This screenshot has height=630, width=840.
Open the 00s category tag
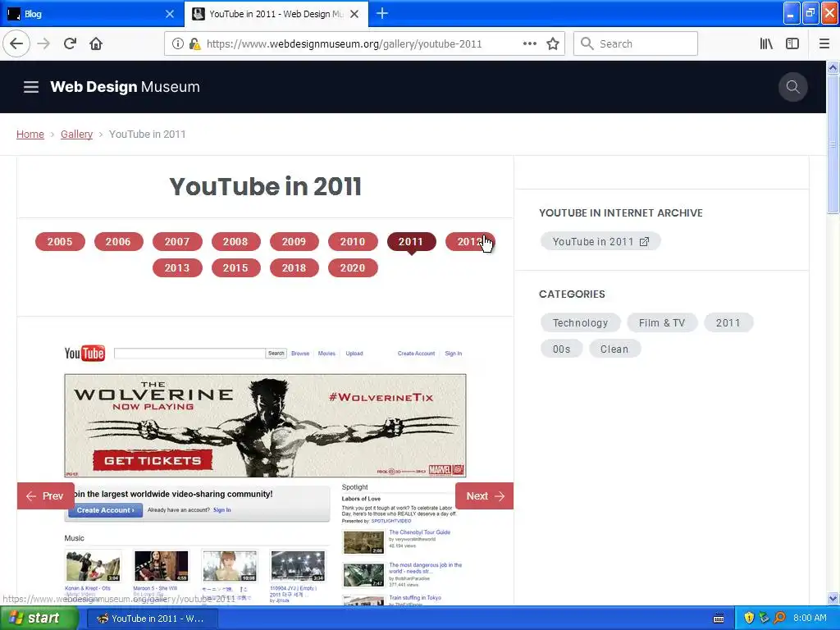(561, 349)
